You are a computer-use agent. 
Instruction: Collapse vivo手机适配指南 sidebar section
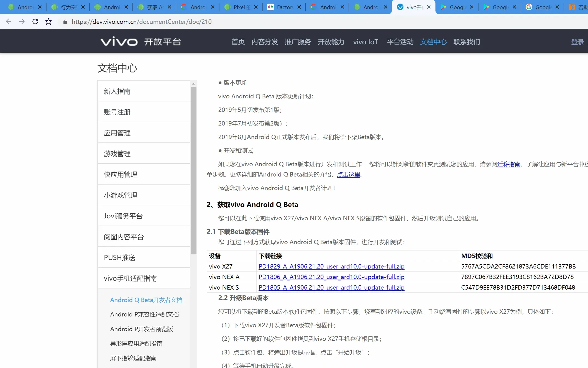point(144,278)
